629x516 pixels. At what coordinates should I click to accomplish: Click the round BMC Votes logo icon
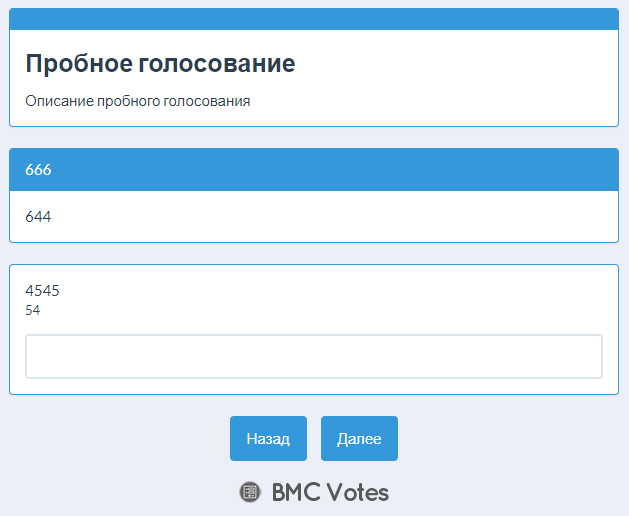coord(250,492)
